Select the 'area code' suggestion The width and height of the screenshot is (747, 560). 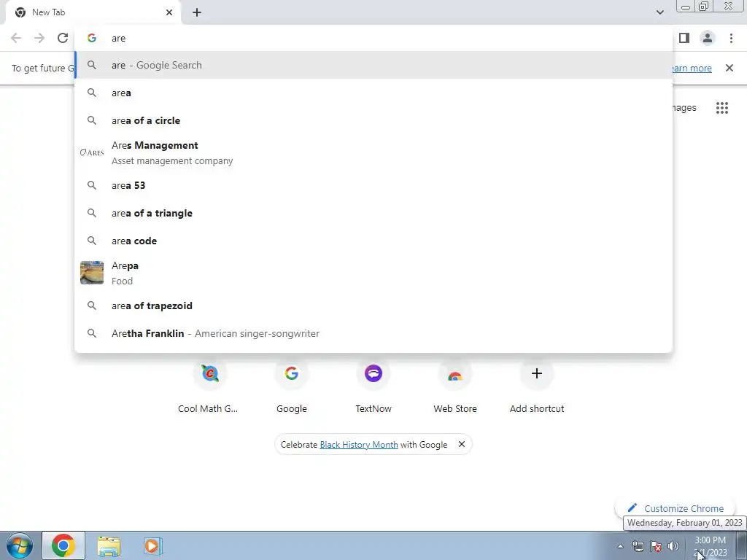[x=373, y=241]
